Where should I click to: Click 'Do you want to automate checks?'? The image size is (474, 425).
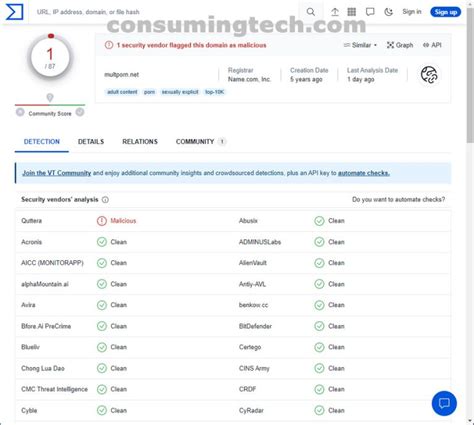[398, 200]
